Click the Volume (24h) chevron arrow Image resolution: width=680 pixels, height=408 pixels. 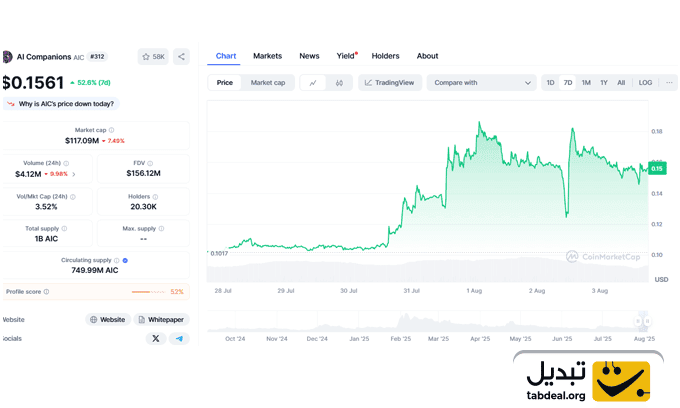pos(74,174)
